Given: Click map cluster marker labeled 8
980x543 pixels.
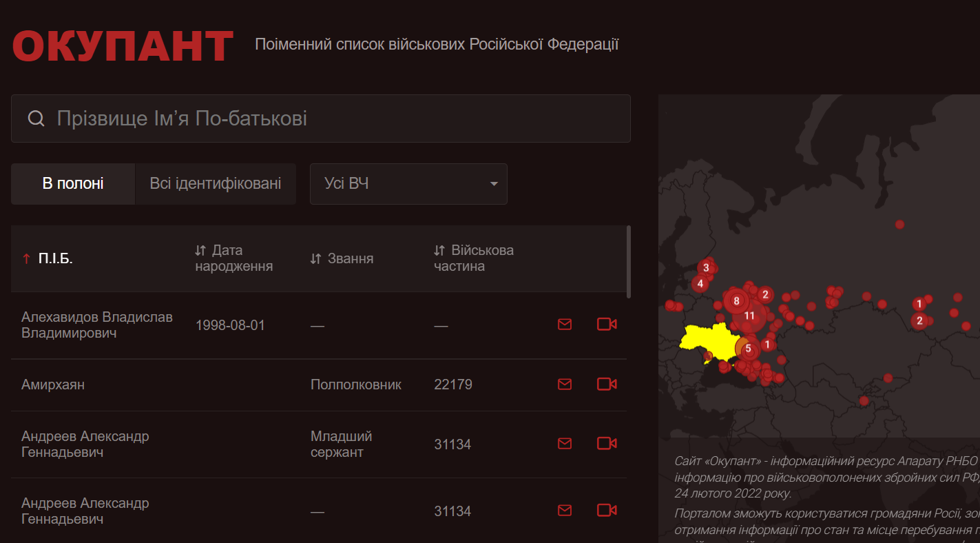Looking at the screenshot, I should pyautogui.click(x=736, y=301).
